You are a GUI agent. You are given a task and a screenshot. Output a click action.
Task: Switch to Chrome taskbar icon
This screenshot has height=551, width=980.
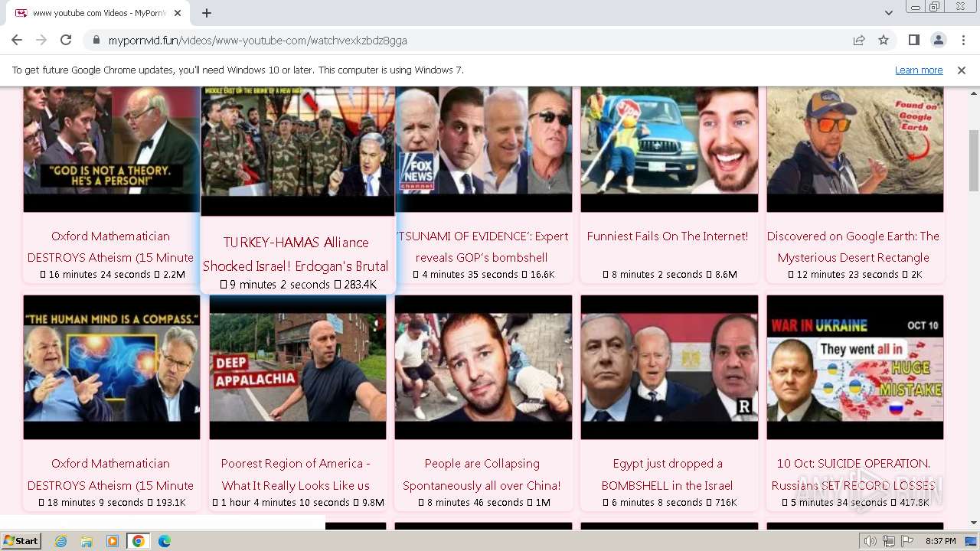[138, 541]
